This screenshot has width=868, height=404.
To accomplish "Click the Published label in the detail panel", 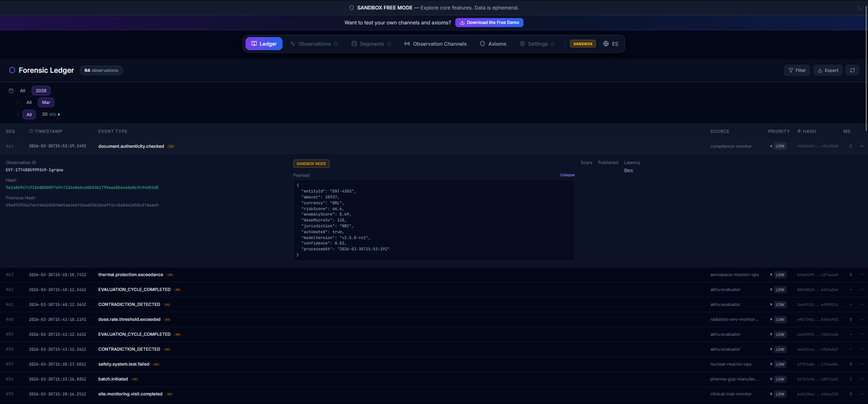I will [608, 163].
